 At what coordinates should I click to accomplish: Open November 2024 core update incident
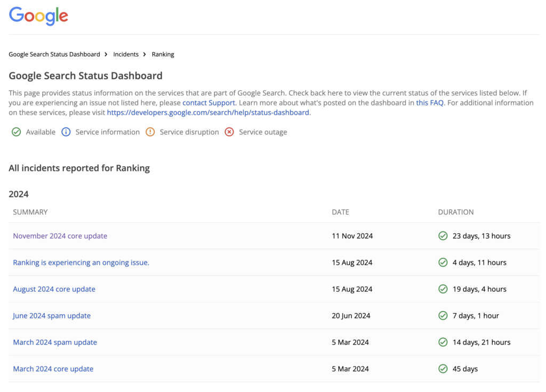[60, 236]
